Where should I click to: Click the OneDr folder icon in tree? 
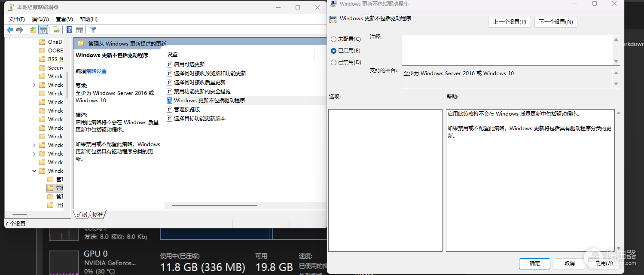point(42,42)
